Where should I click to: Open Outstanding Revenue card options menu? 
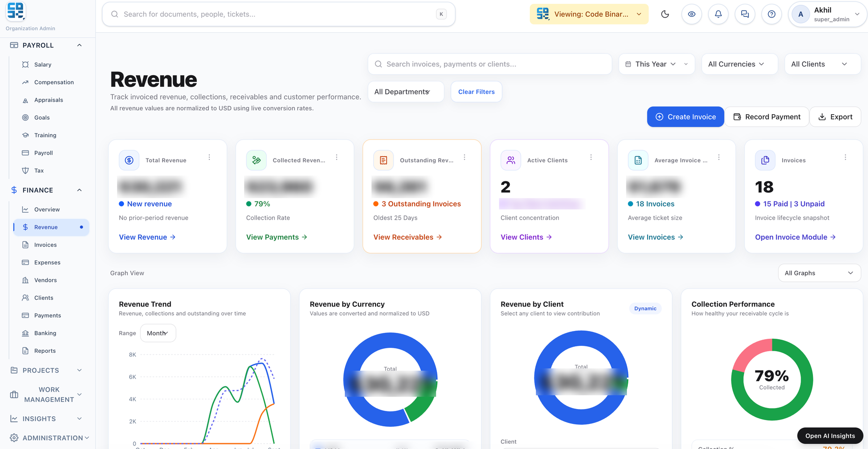pos(464,158)
